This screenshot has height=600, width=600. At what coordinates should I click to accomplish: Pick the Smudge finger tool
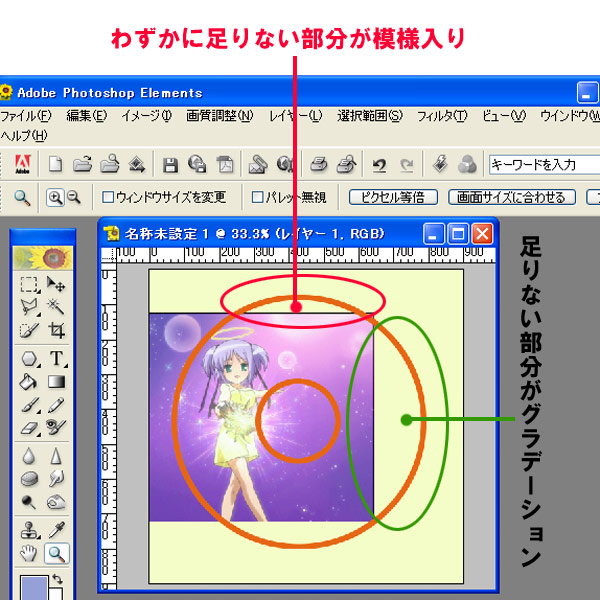pyautogui.click(x=56, y=478)
